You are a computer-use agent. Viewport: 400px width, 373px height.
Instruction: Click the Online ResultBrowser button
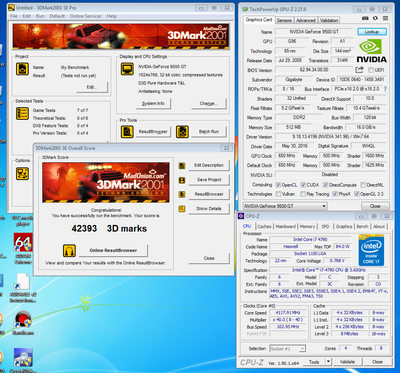(x=113, y=250)
